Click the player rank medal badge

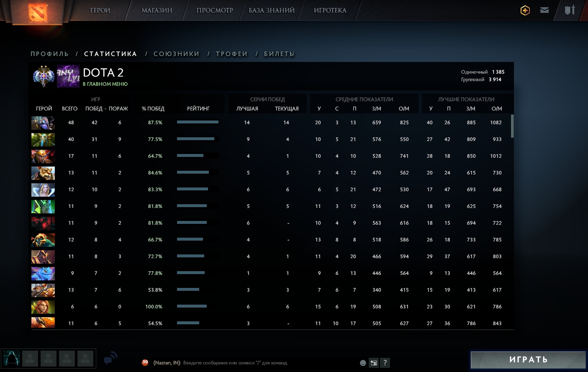44,76
